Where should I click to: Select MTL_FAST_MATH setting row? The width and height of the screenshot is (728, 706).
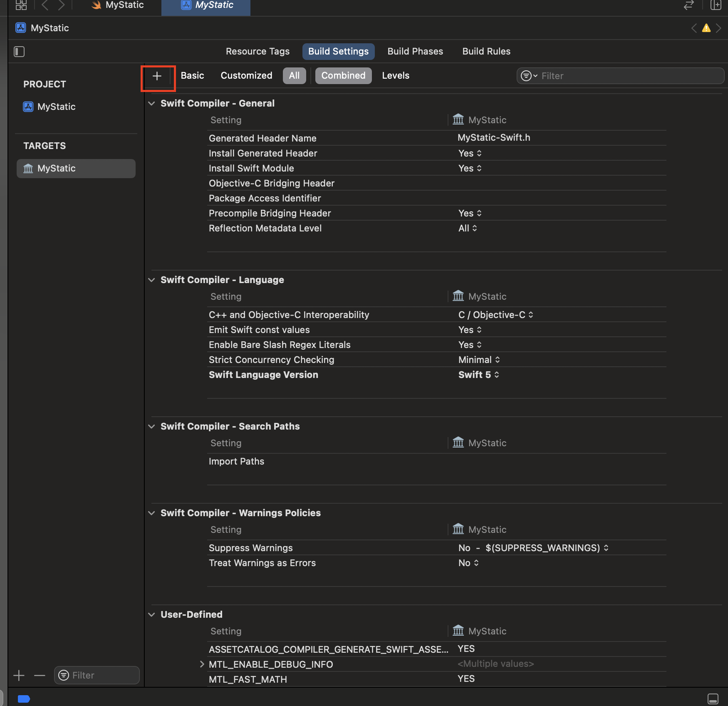[x=437, y=679]
